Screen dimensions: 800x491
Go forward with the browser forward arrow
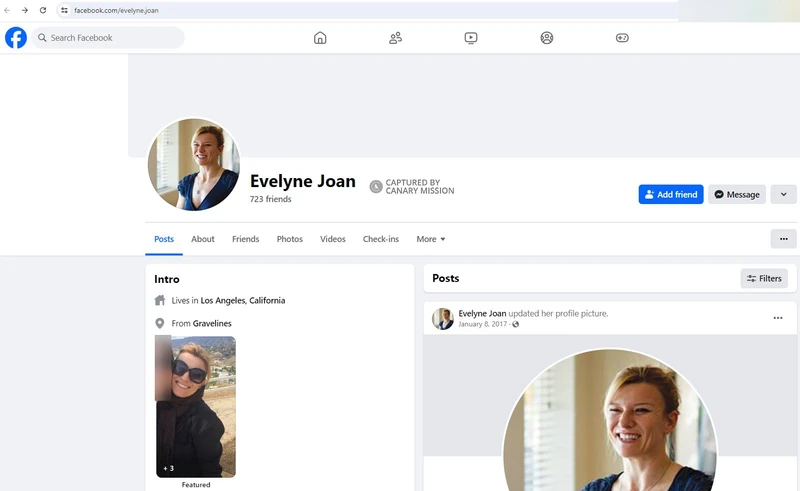[x=24, y=10]
